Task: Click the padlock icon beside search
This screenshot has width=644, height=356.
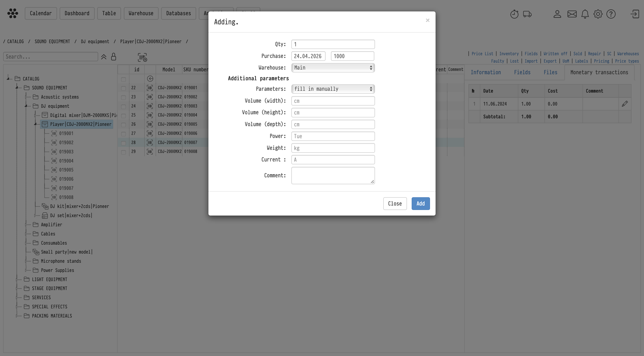Action: coord(114,57)
